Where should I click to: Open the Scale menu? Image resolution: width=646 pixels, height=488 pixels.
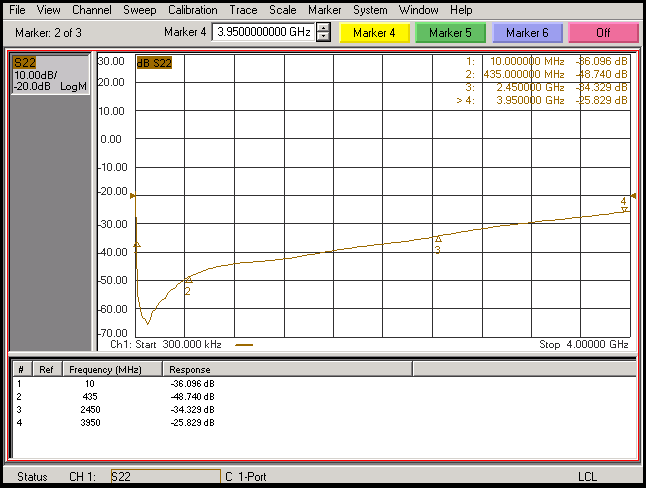[283, 9]
